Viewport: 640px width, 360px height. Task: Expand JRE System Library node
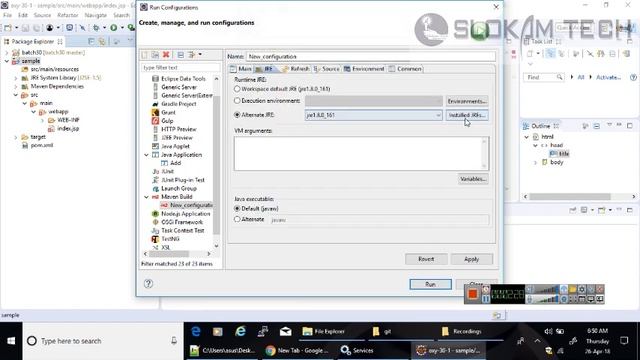click(x=16, y=78)
